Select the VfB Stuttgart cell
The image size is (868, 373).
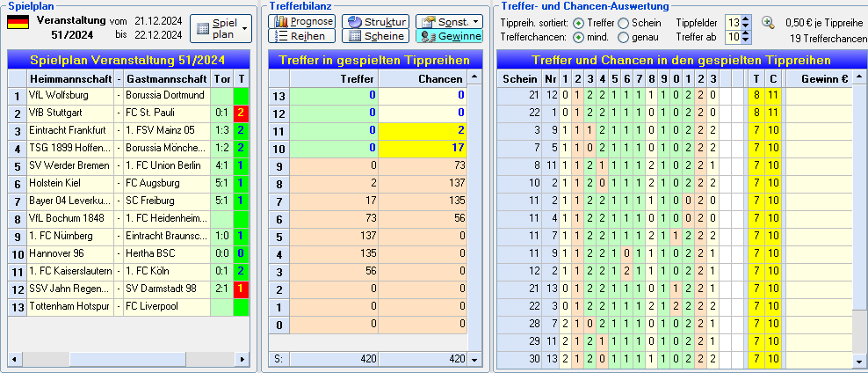click(x=70, y=113)
